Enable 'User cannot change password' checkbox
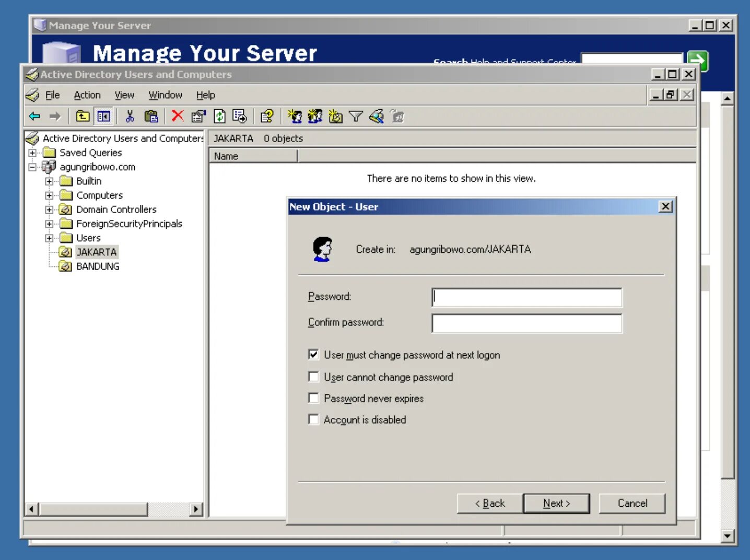The image size is (750, 560). pos(313,377)
